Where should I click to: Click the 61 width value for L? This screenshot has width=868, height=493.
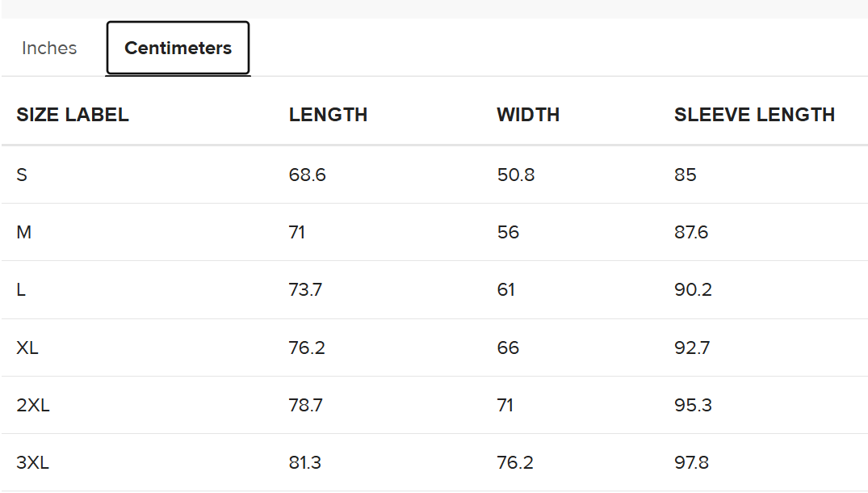(506, 289)
